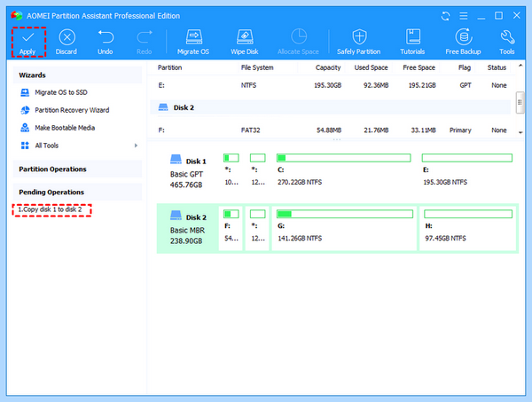Click the 54.88MB capacity cell
The image size is (532, 402).
pyautogui.click(x=329, y=130)
